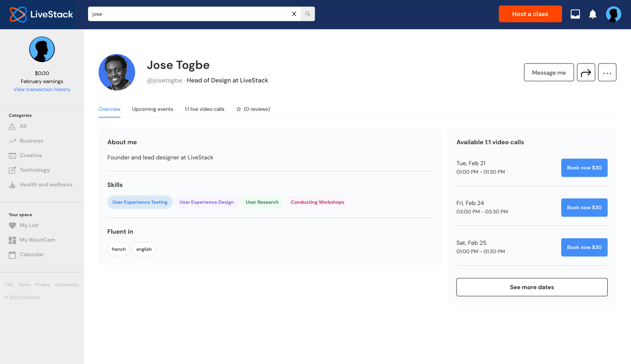Click the english language chip
The width and height of the screenshot is (631, 364).
144,249
